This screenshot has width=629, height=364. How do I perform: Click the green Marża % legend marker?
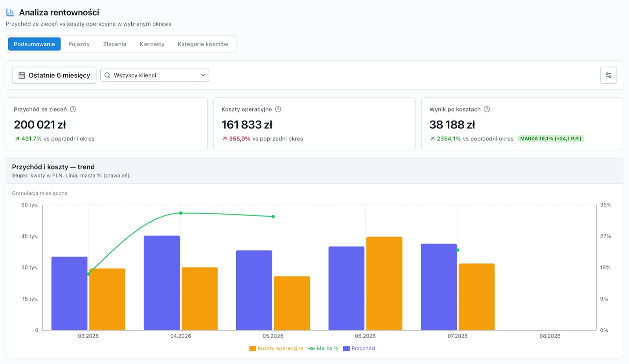312,348
